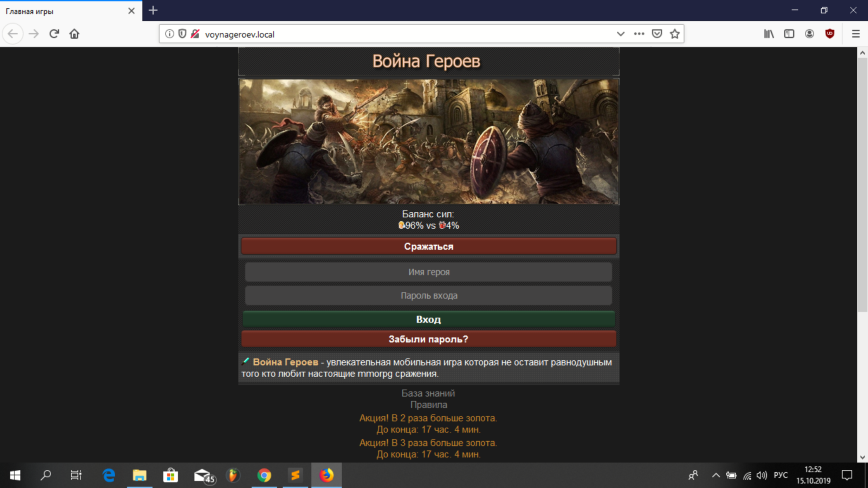Open tracking protection shield icon

[x=182, y=34]
